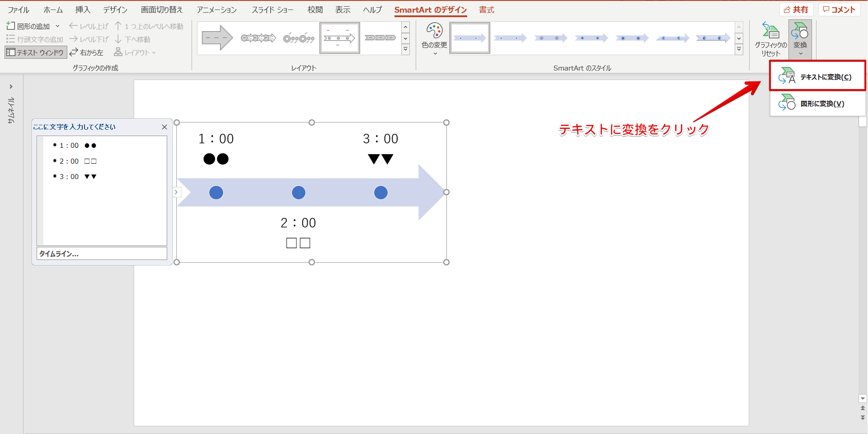Choose 図形に変換(V) convert to shapes
The height and width of the screenshot is (434, 868).
pyautogui.click(x=817, y=104)
